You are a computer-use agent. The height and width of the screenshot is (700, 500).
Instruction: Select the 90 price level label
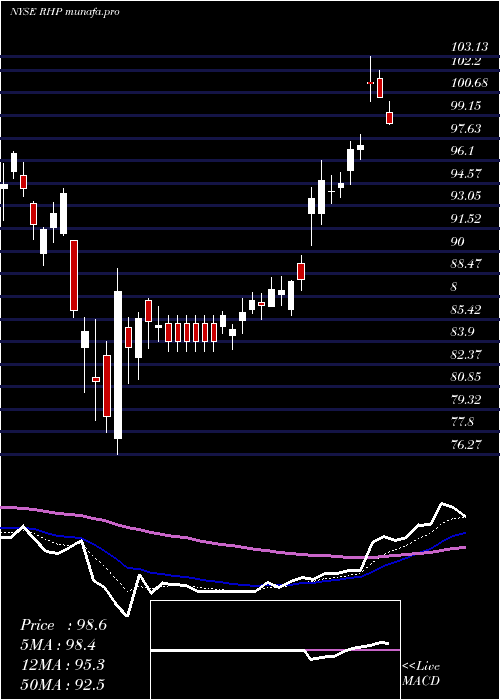458,242
